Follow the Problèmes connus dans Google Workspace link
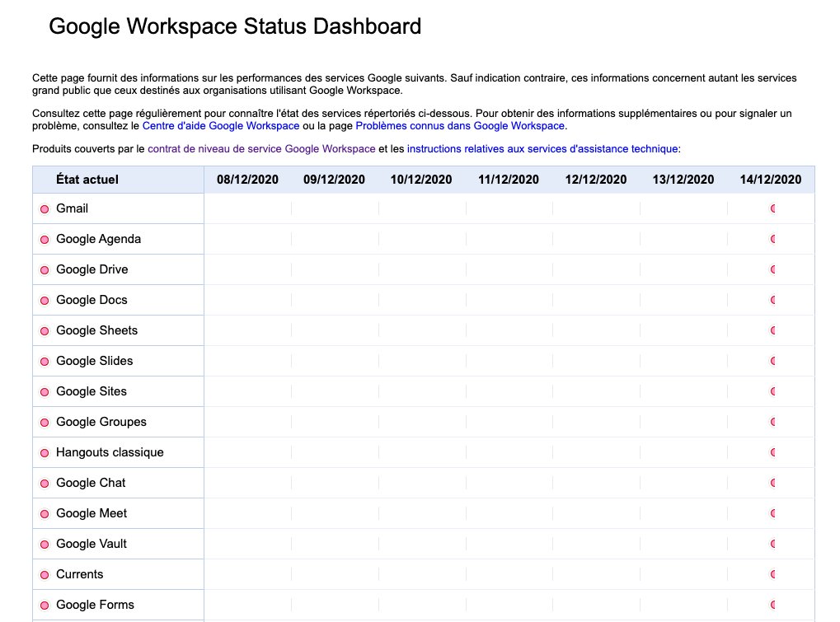This screenshot has height=622, width=840. pyautogui.click(x=460, y=126)
